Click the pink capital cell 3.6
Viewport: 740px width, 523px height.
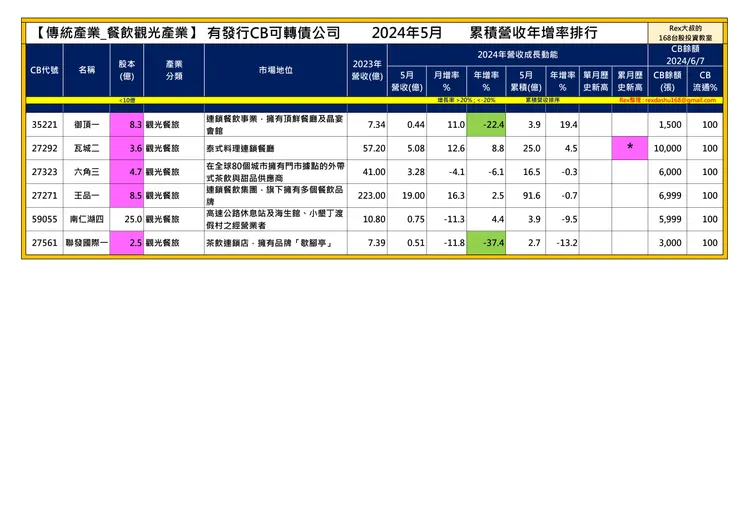click(126, 148)
